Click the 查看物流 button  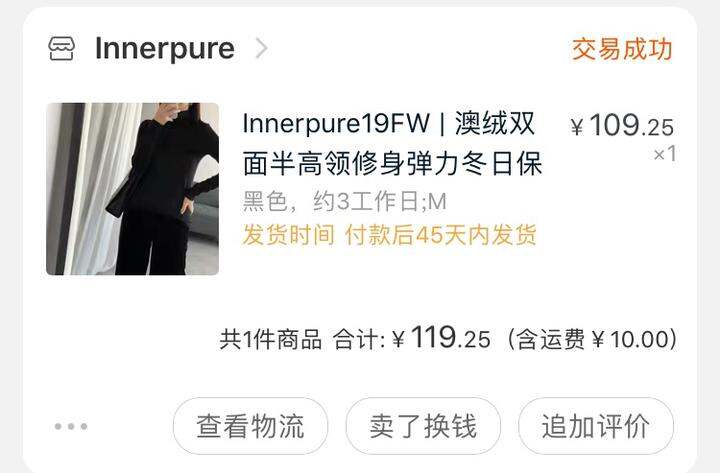(x=250, y=426)
